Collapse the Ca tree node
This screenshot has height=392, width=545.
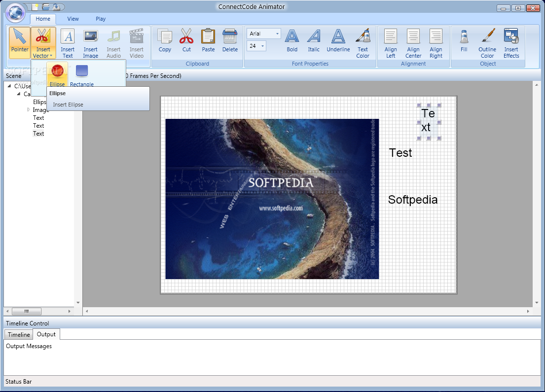19,94
